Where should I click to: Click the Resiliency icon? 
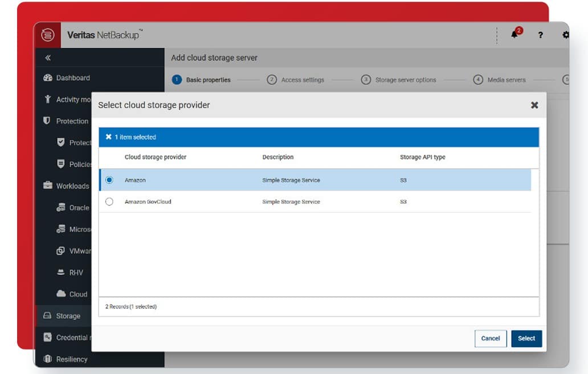pos(48,359)
